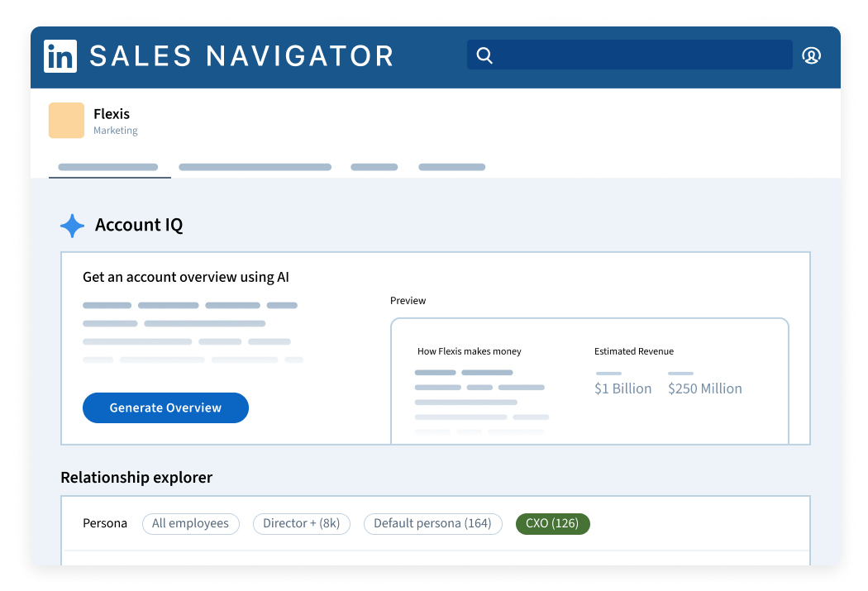868x591 pixels.
Task: Click the Flexis company name
Action: point(112,114)
